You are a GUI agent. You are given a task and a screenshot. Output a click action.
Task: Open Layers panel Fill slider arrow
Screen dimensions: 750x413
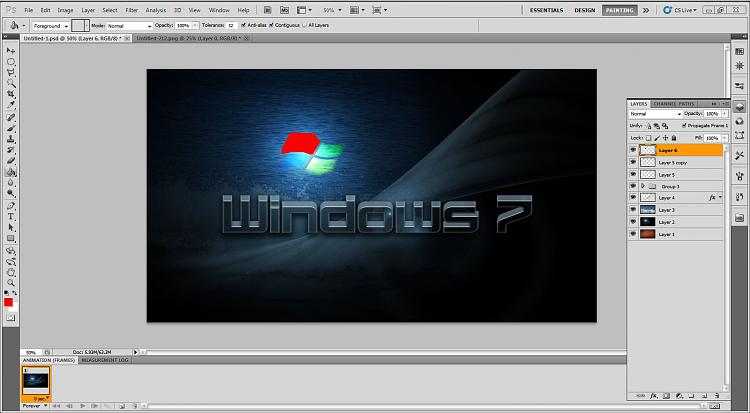(725, 138)
